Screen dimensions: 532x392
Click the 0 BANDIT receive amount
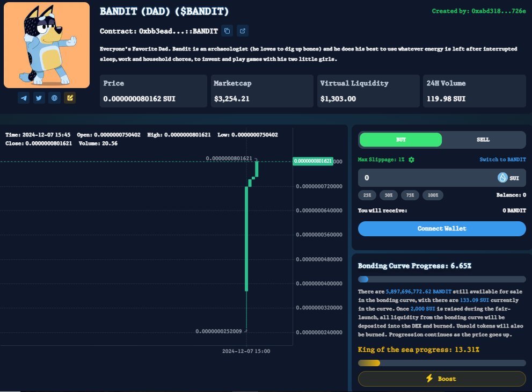coord(514,210)
